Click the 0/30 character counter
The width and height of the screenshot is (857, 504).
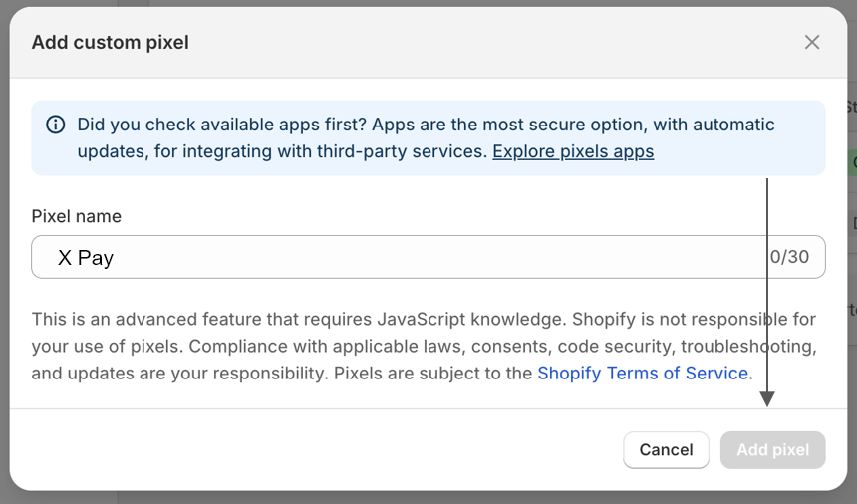click(789, 257)
